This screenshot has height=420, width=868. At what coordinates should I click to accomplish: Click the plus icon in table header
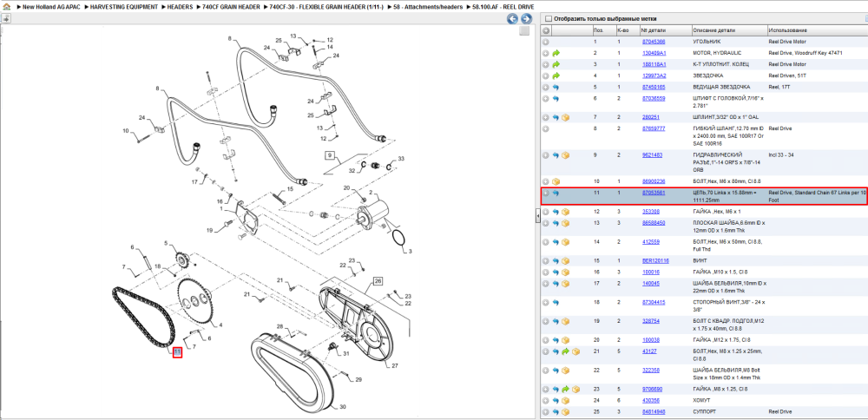pyautogui.click(x=546, y=30)
